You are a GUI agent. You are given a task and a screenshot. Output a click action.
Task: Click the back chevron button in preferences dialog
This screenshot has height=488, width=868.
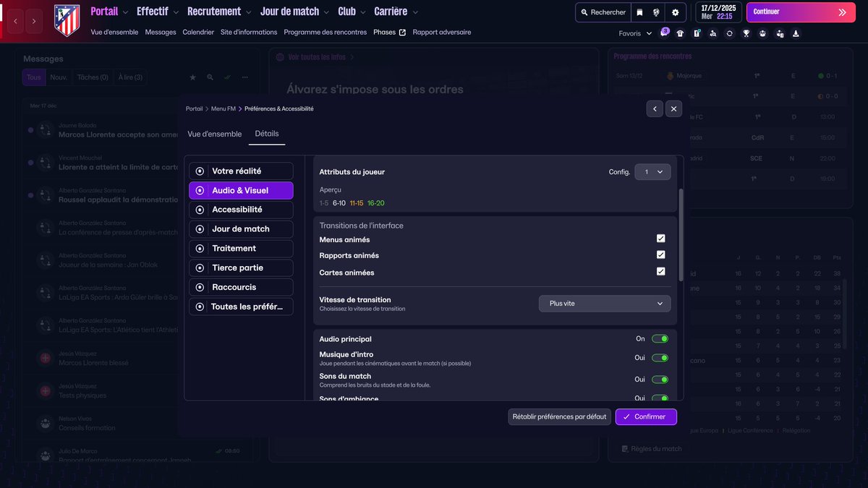click(x=655, y=108)
